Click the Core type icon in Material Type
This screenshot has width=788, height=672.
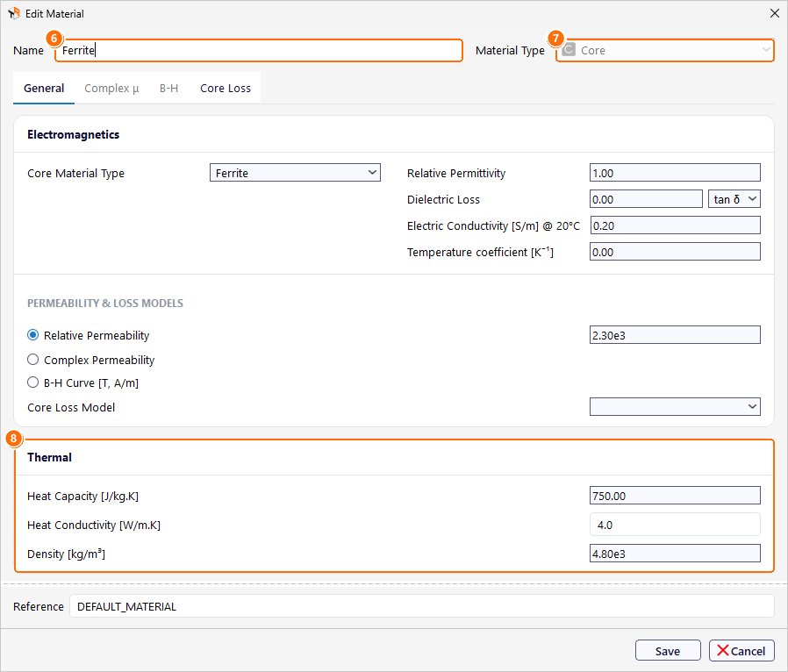[x=569, y=50]
